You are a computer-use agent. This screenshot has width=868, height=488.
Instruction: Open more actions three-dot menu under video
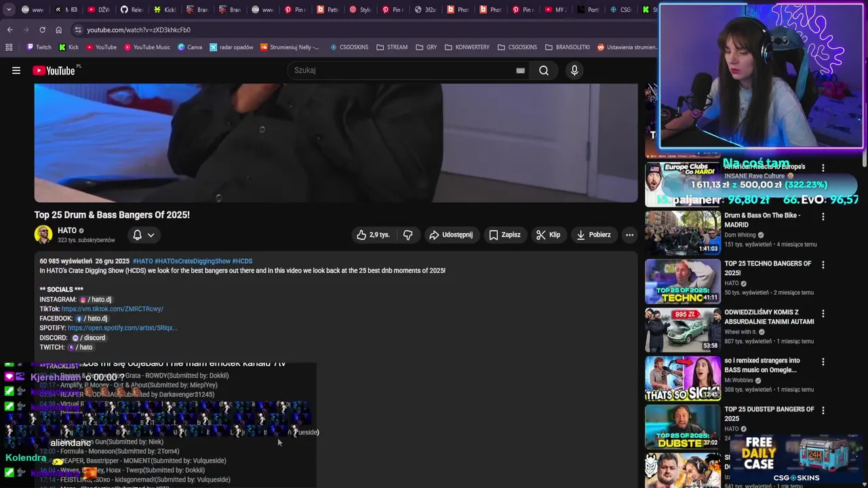[629, 235]
